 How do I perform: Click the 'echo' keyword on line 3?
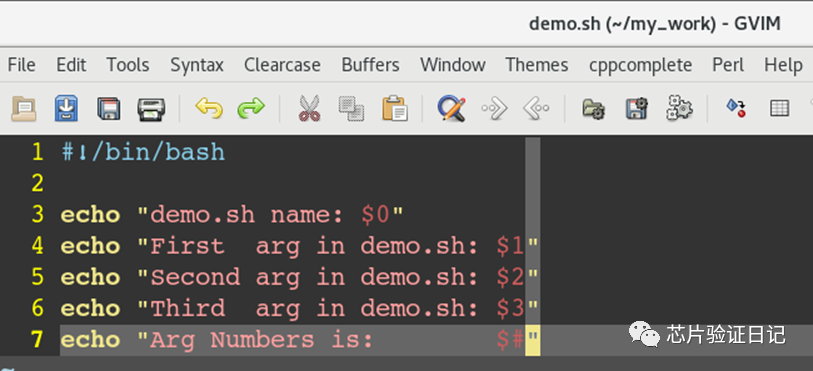91,215
